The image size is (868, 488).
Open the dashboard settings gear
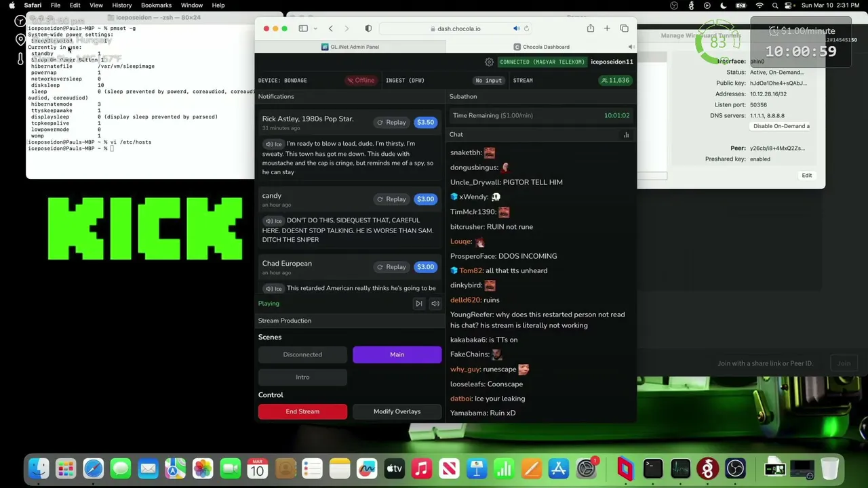tap(489, 62)
